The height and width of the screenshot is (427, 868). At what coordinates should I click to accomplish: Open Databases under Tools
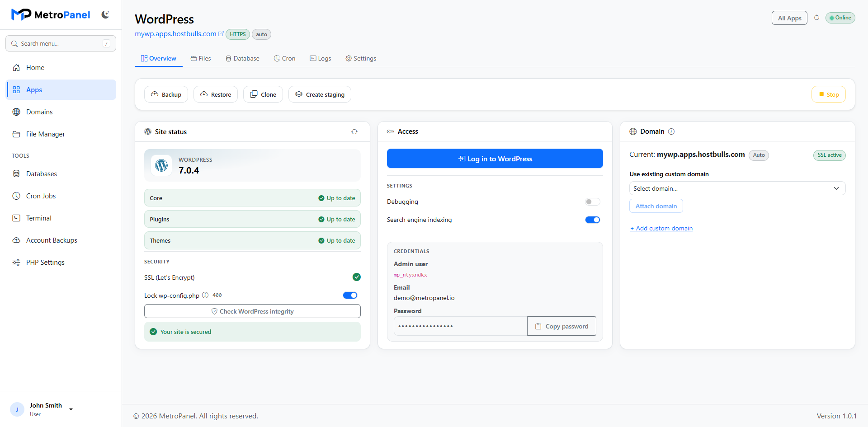click(x=61, y=174)
